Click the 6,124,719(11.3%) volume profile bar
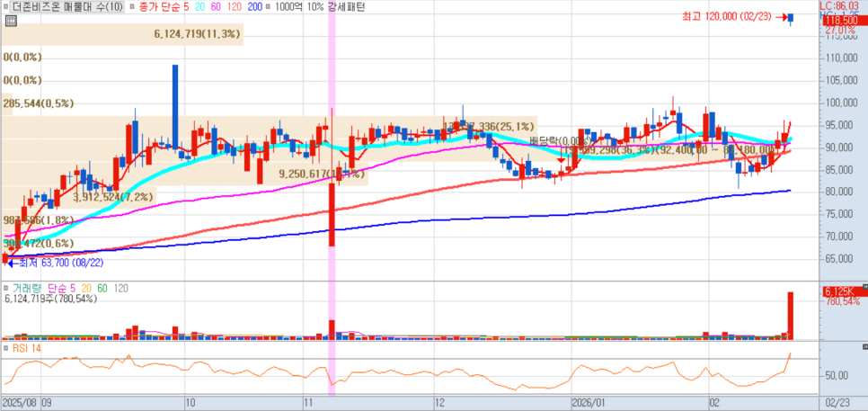 [122, 34]
